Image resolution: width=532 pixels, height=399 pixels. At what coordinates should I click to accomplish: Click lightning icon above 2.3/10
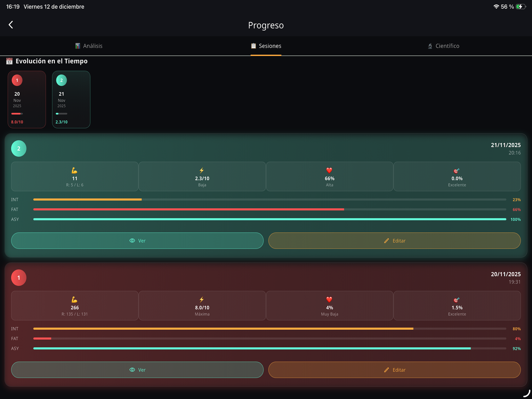202,171
